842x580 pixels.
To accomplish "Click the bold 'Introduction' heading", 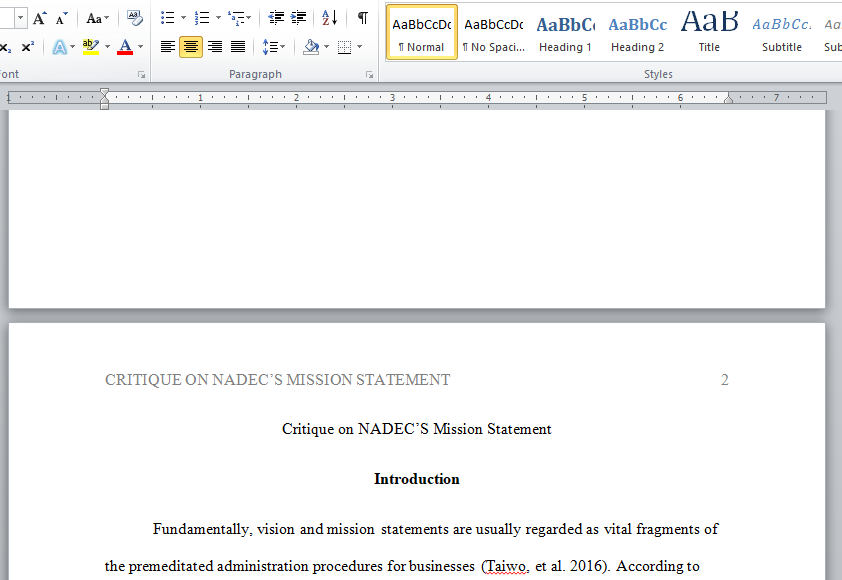I will (417, 479).
